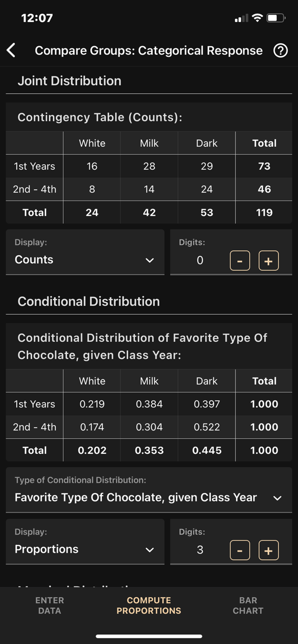Increase Digits for the contingency table
Screen dimensions: 298x644
click(268, 260)
